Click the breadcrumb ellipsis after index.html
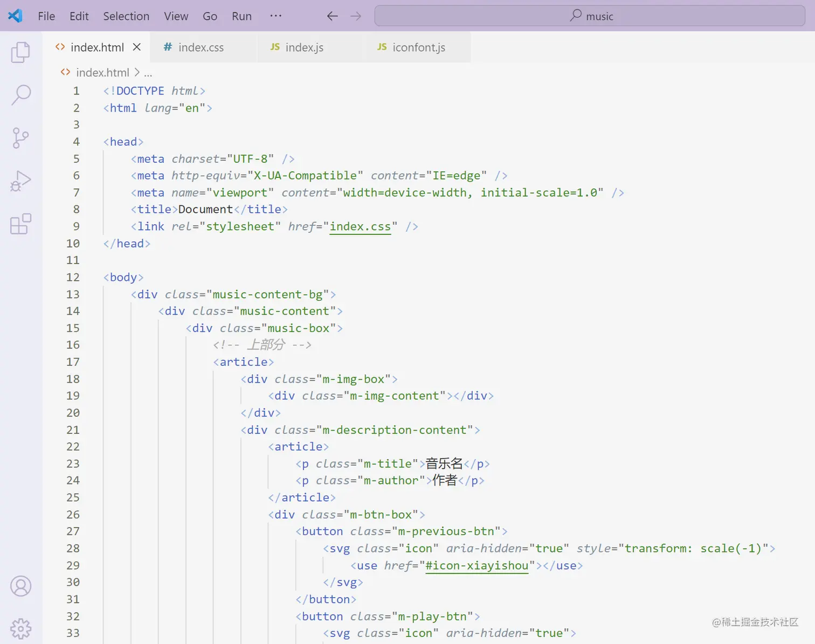The height and width of the screenshot is (644, 815). click(148, 73)
